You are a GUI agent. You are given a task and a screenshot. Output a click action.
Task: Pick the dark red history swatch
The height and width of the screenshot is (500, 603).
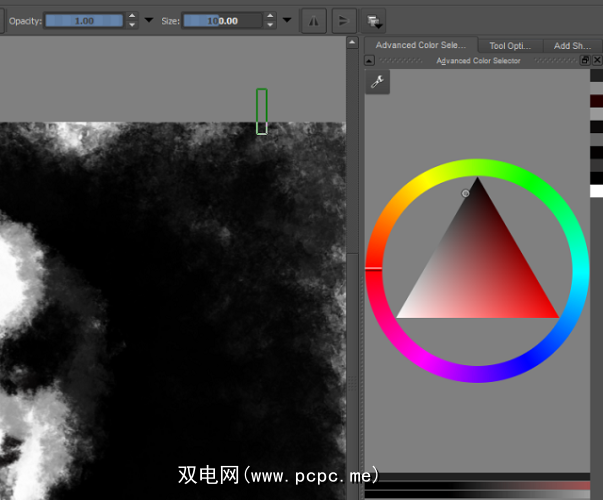[596, 101]
